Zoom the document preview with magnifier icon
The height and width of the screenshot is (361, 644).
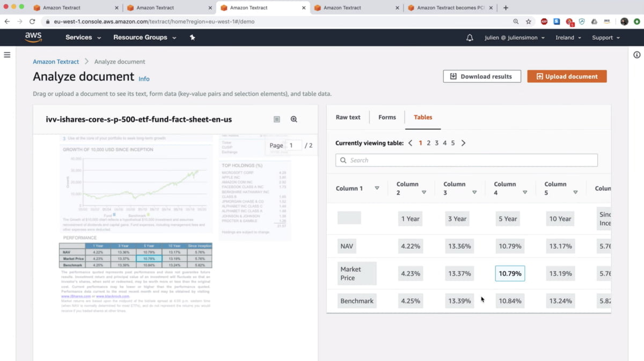(x=294, y=119)
